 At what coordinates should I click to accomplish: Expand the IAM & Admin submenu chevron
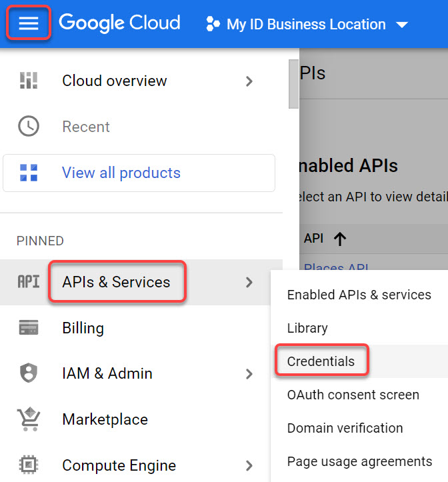[x=249, y=374]
